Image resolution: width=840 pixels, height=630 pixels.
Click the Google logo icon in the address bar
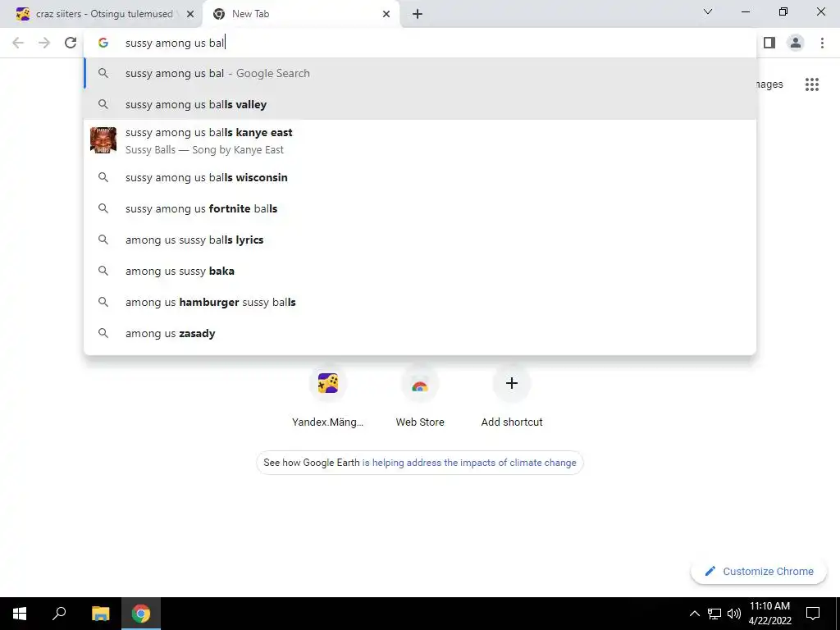pos(103,43)
